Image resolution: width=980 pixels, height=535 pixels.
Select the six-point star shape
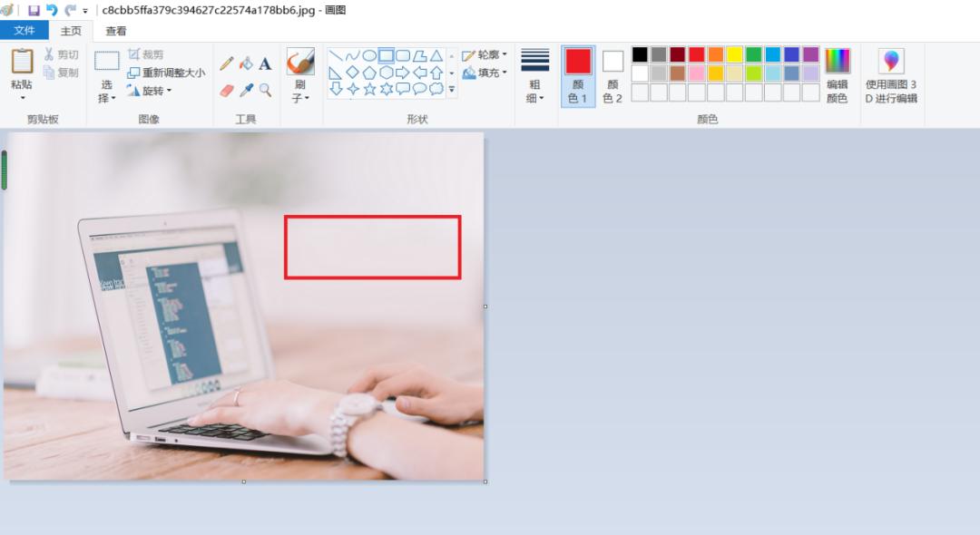click(387, 89)
